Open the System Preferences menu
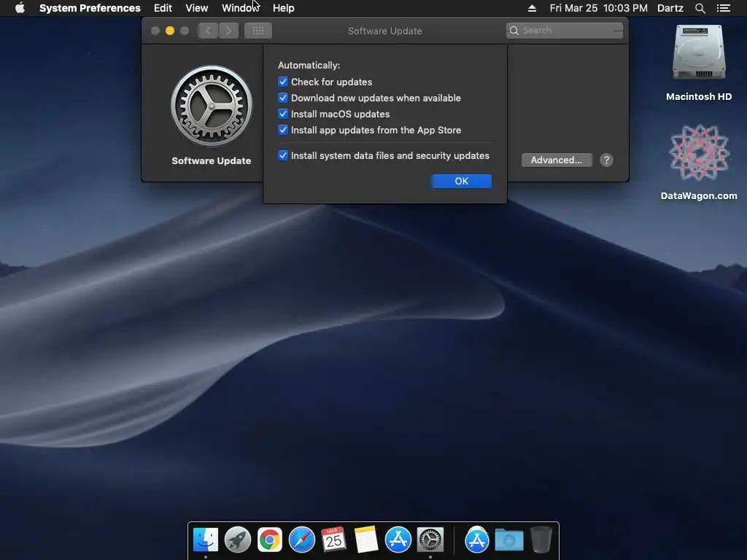Image resolution: width=747 pixels, height=560 pixels. (x=90, y=8)
